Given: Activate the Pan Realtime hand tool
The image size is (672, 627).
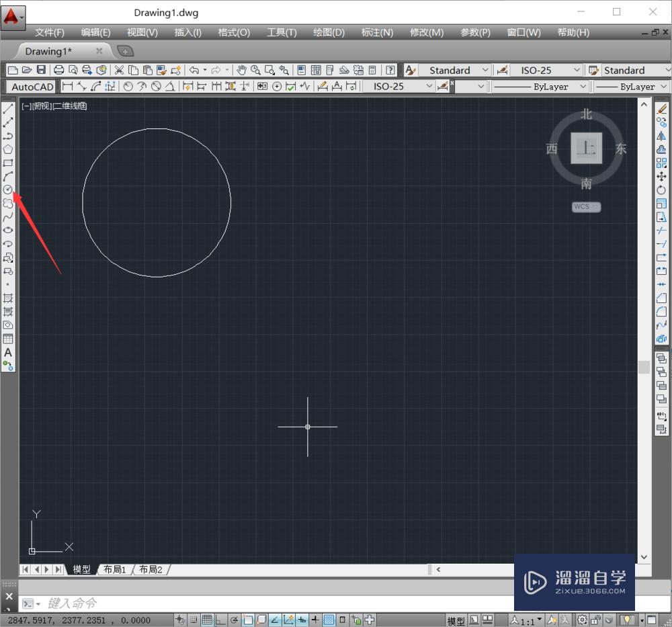Looking at the screenshot, I should (241, 69).
